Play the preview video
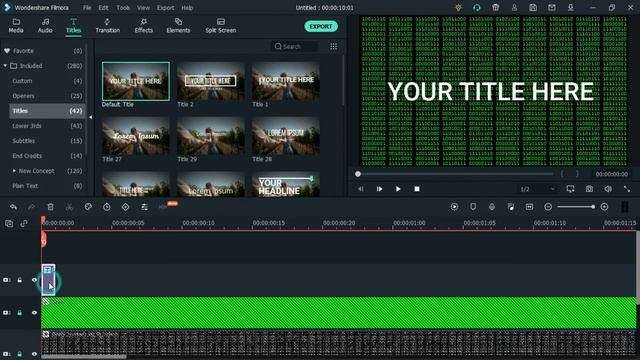This screenshot has height=360, width=640. click(x=398, y=189)
